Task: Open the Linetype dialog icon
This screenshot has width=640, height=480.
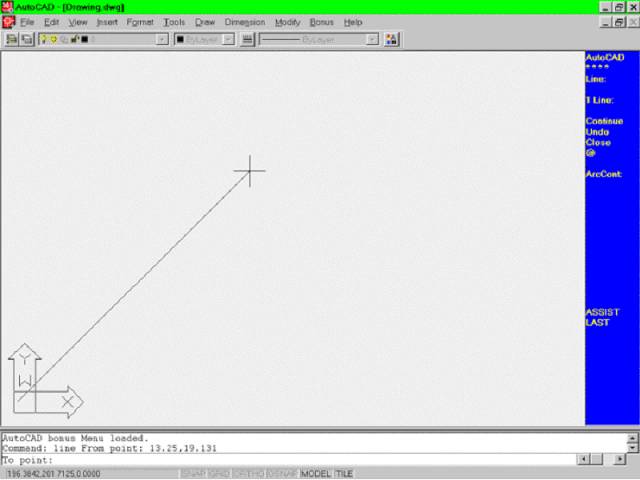Action: tap(247, 39)
